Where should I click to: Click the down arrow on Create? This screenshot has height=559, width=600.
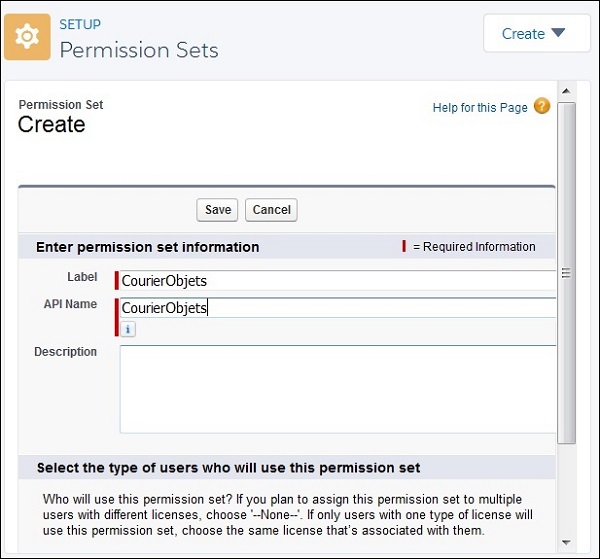[558, 33]
